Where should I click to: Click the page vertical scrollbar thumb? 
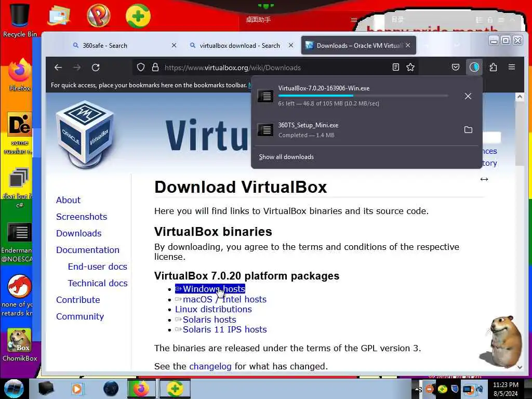(520, 134)
